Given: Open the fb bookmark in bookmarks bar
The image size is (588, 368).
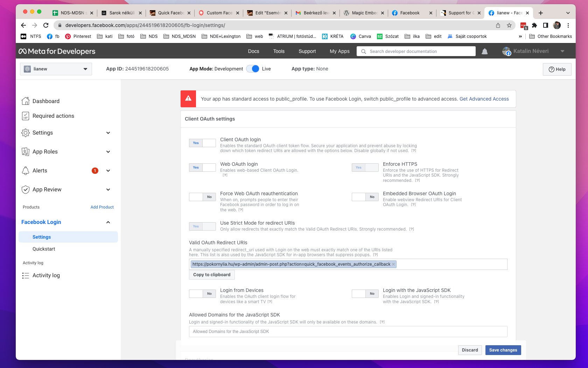Looking at the screenshot, I should 53,36.
